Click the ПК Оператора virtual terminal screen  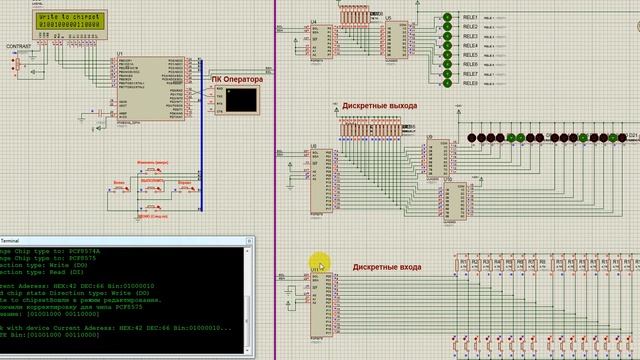tap(241, 100)
